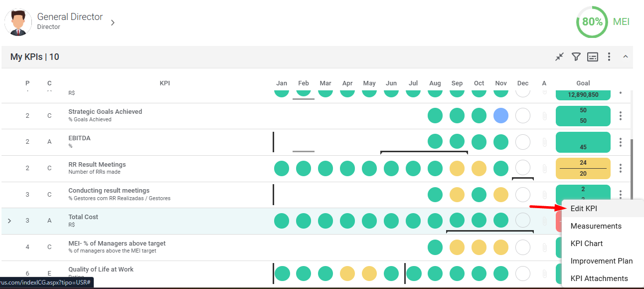Click the minimize arrows icon in My KPIs header
Screen dimensions: 644x289
[x=559, y=57]
